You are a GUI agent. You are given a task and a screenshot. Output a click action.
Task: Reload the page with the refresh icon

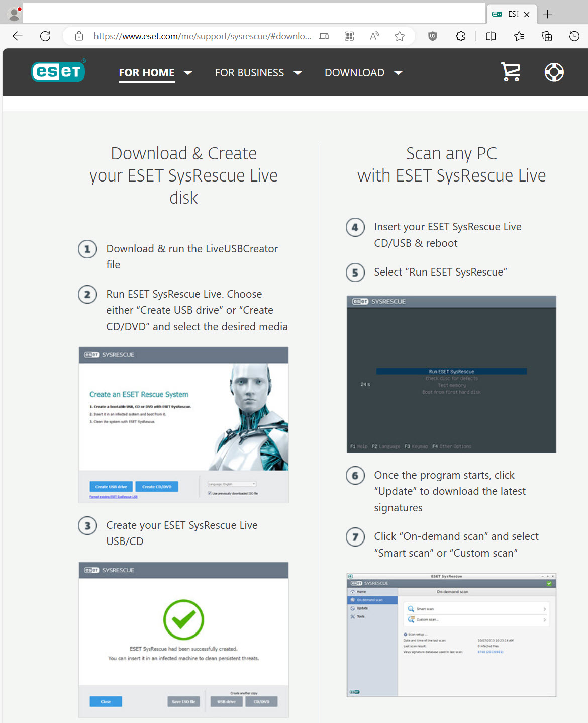pyautogui.click(x=45, y=36)
